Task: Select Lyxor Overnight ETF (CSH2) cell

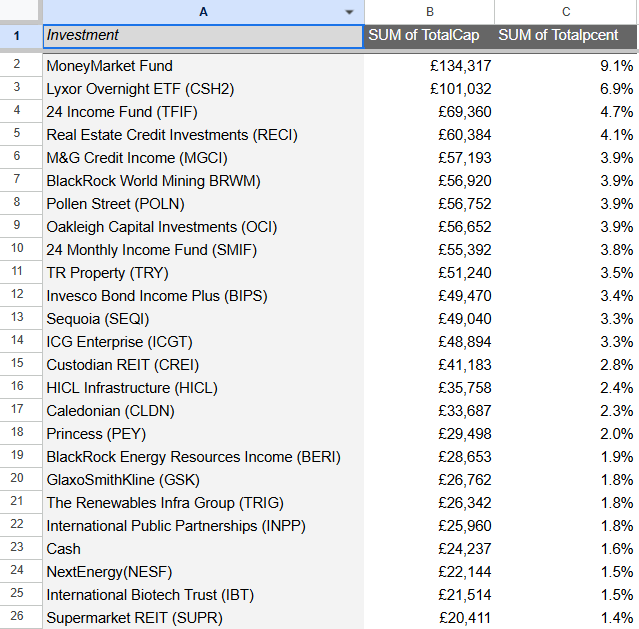Action: pos(203,88)
